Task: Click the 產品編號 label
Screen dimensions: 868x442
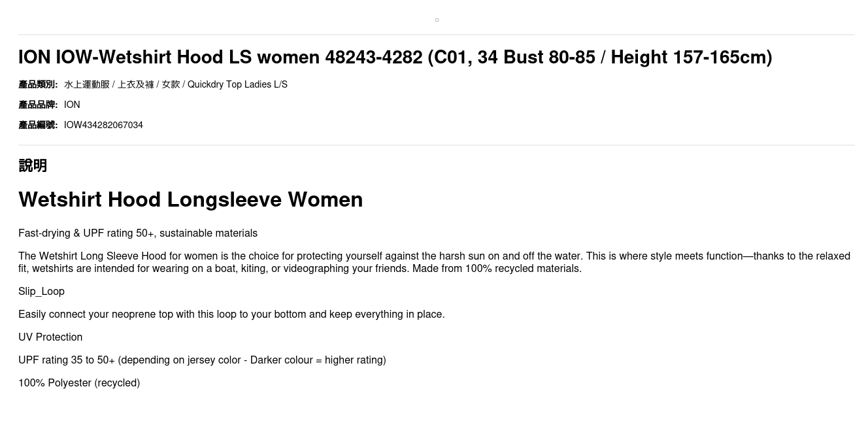Action: 38,125
